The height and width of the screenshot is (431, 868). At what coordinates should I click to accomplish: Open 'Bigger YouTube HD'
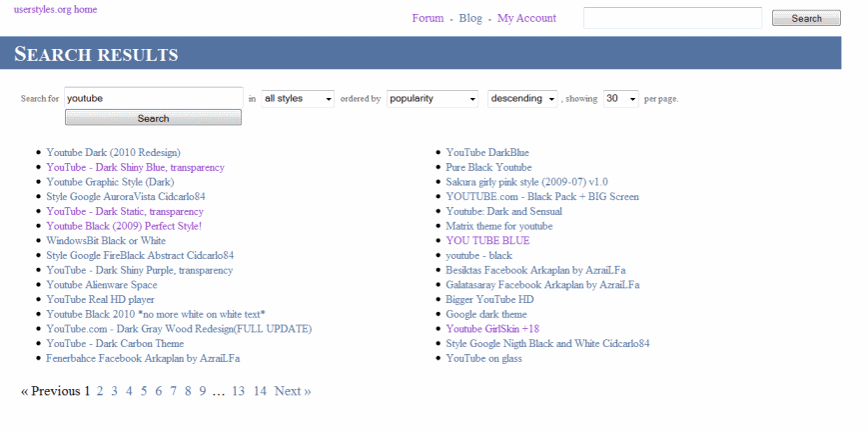489,300
